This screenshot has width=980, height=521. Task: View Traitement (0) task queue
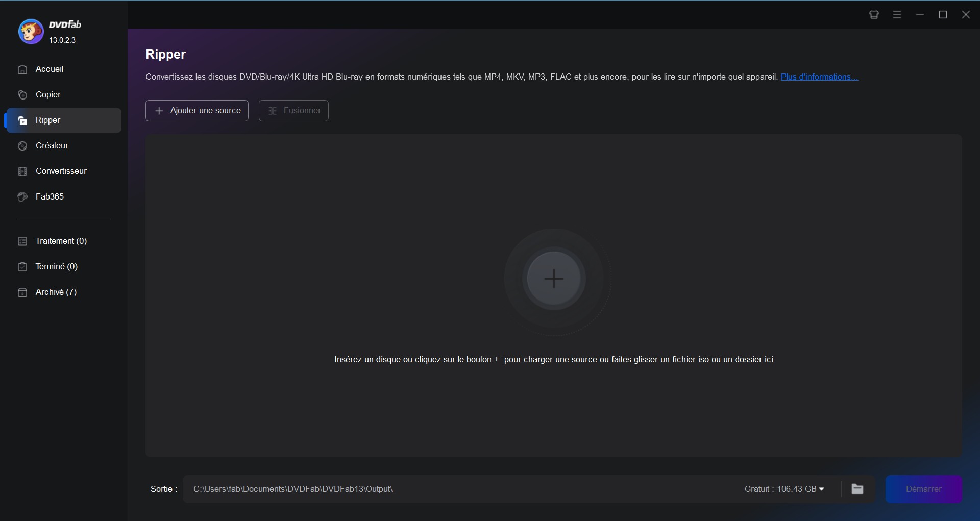click(63, 241)
